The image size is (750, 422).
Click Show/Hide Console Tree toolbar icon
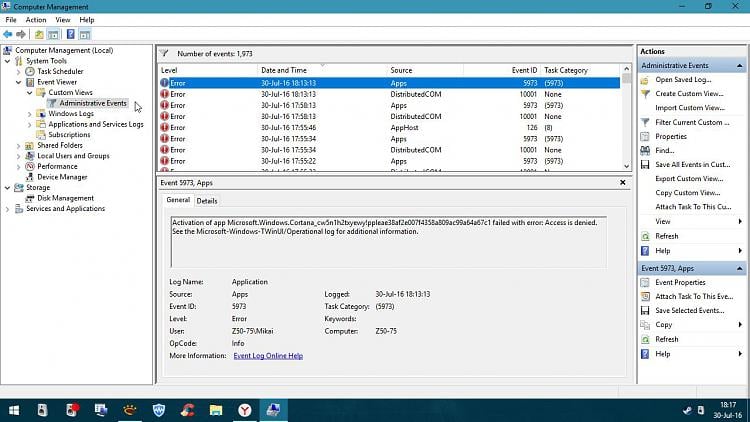point(53,34)
